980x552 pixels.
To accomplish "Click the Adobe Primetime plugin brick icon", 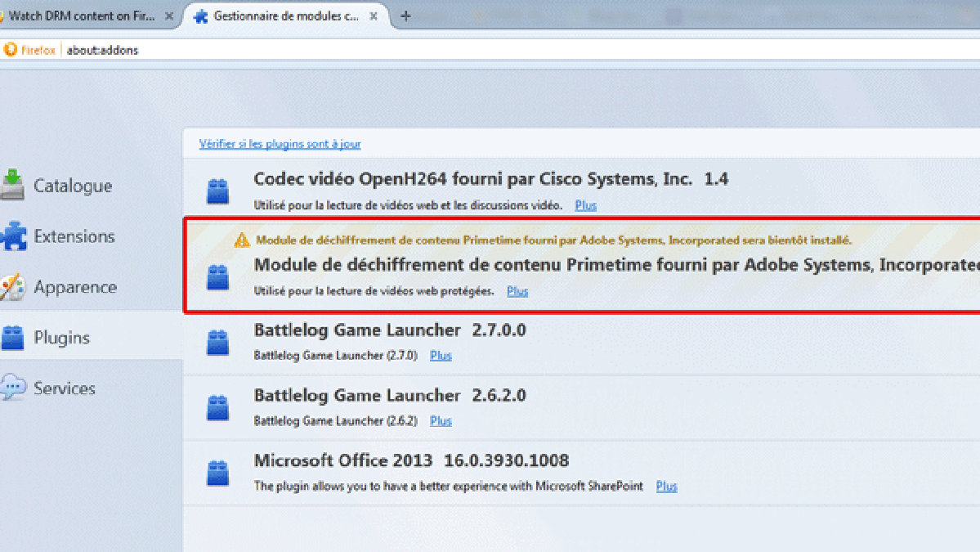I will [217, 277].
